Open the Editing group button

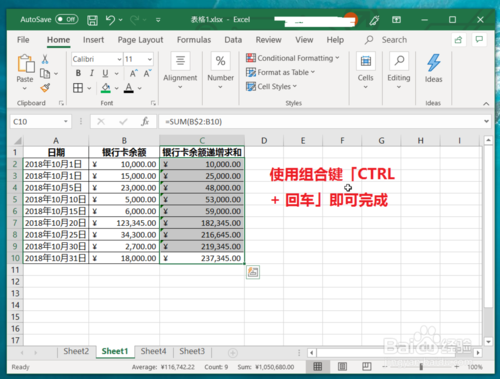399,71
